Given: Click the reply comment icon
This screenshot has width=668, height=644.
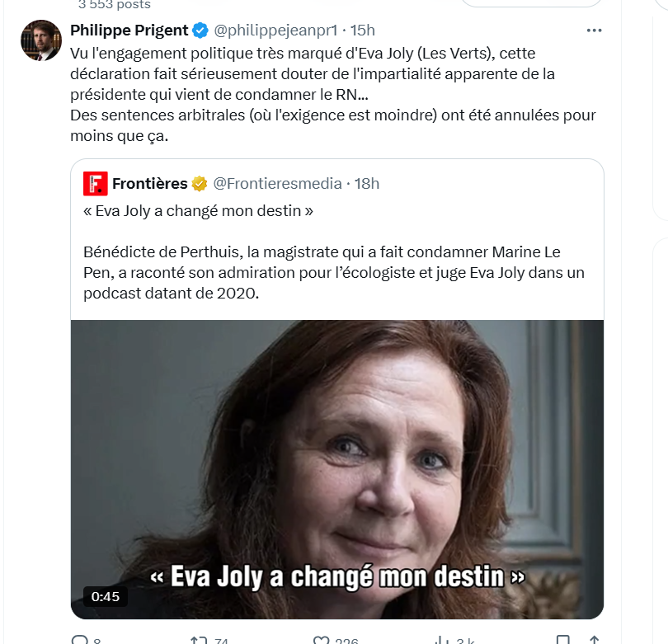Looking at the screenshot, I should tap(80, 641).
